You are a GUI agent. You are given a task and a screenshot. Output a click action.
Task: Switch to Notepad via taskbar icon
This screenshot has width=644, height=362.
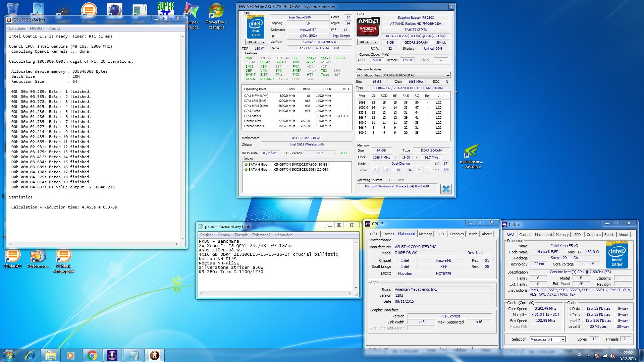pyautogui.click(x=133, y=355)
